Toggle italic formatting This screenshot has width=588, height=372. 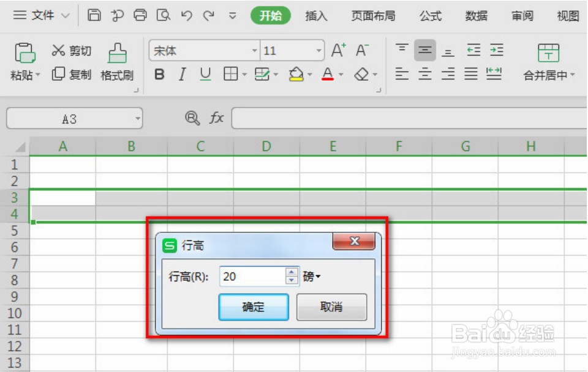point(181,74)
